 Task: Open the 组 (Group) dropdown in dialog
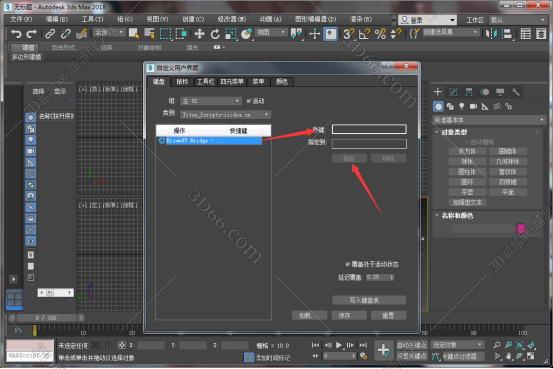[x=211, y=101]
